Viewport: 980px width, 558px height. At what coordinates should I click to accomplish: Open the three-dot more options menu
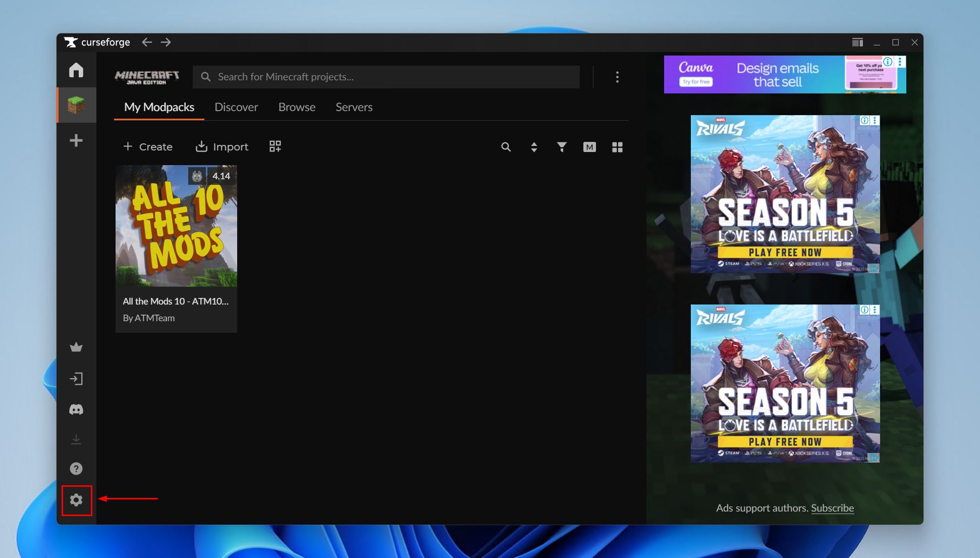[x=617, y=77]
